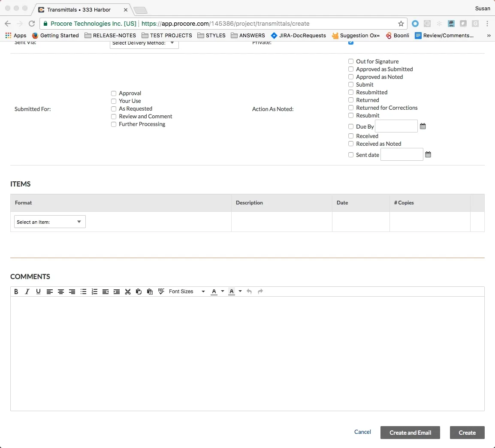Copy selected comment text
Image resolution: width=495 pixels, height=448 pixels.
tap(139, 292)
